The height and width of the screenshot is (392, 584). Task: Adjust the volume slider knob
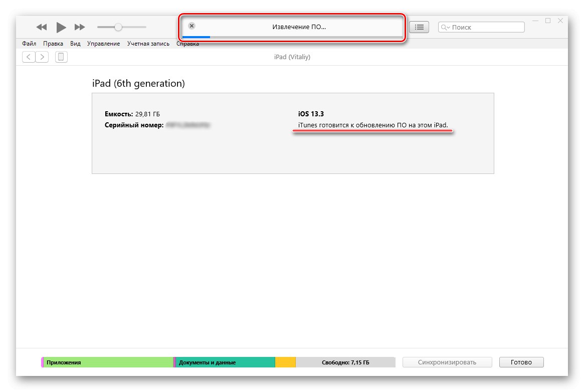coord(118,27)
